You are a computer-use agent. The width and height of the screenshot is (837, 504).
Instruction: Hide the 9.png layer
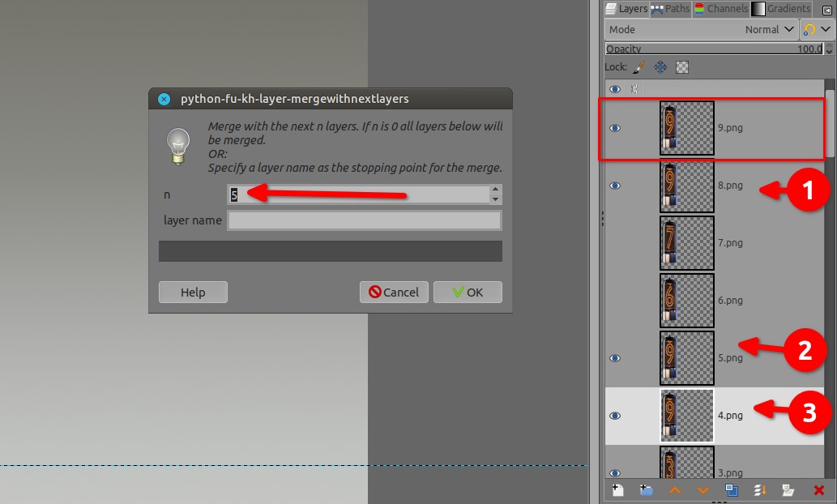pos(615,128)
